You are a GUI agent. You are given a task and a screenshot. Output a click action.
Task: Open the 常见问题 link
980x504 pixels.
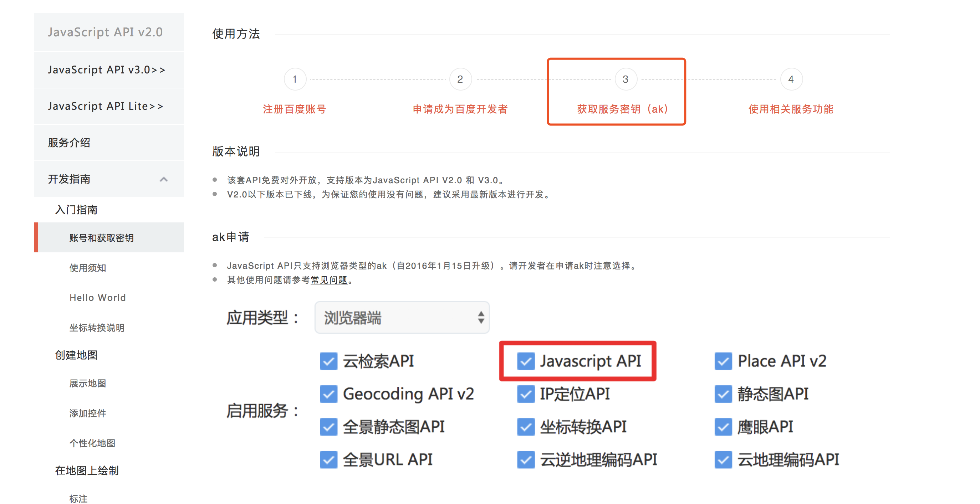[329, 280]
